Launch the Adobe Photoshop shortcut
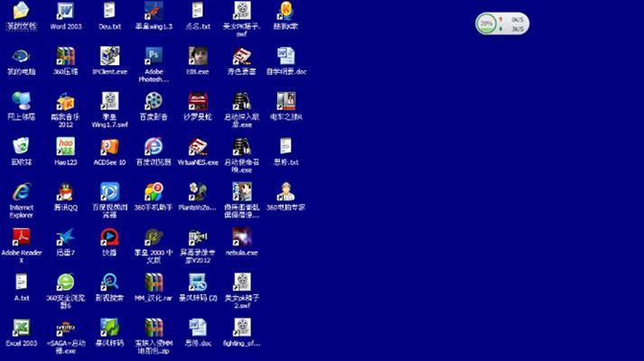This screenshot has height=361, width=644. pos(154,57)
